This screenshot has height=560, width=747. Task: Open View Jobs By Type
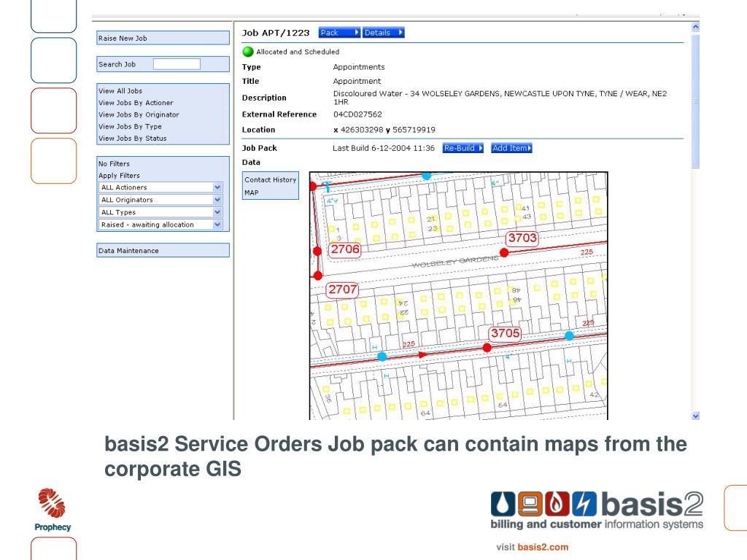click(130, 126)
